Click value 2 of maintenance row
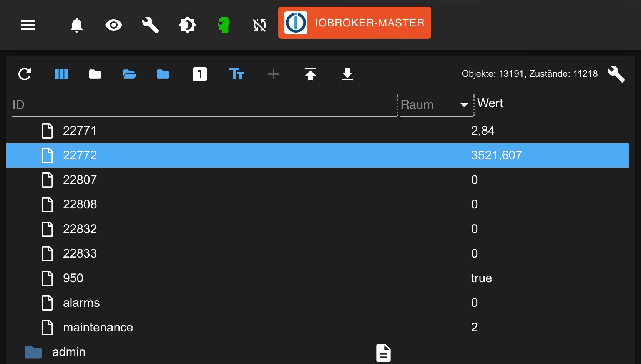The image size is (641, 364). coord(475,328)
